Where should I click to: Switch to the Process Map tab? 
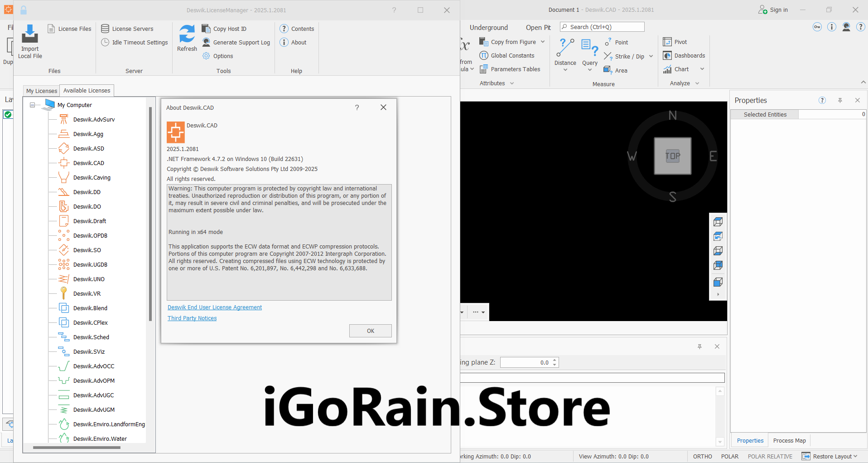pyautogui.click(x=789, y=441)
